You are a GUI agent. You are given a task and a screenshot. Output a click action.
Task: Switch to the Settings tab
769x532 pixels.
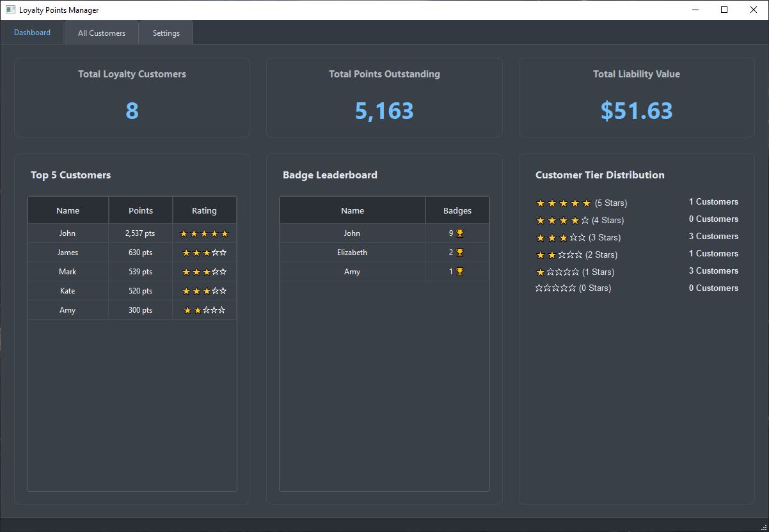[166, 33]
